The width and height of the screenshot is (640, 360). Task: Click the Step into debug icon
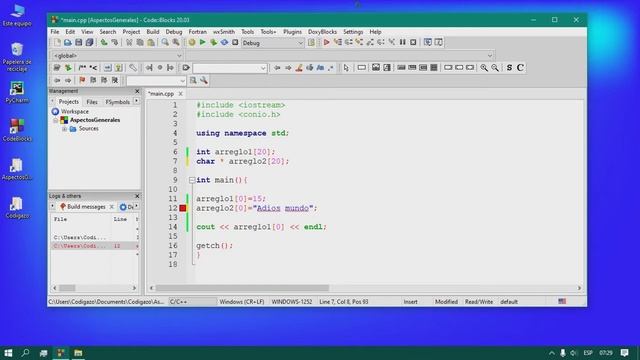coord(359,42)
